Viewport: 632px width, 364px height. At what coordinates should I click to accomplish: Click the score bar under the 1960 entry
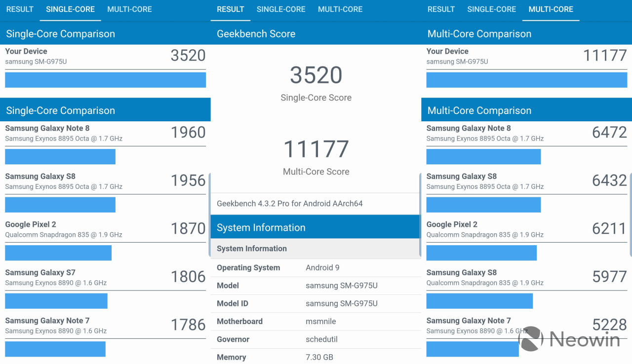point(60,157)
